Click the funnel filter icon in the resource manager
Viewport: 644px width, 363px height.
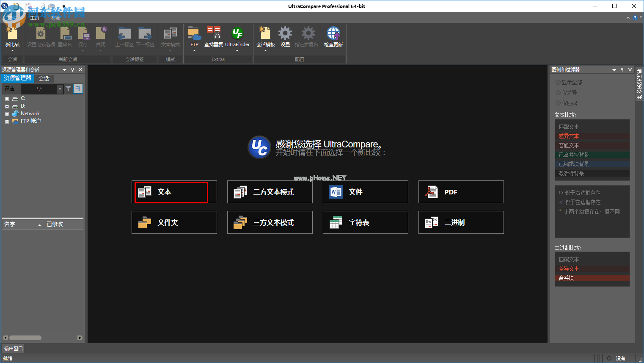[x=68, y=89]
